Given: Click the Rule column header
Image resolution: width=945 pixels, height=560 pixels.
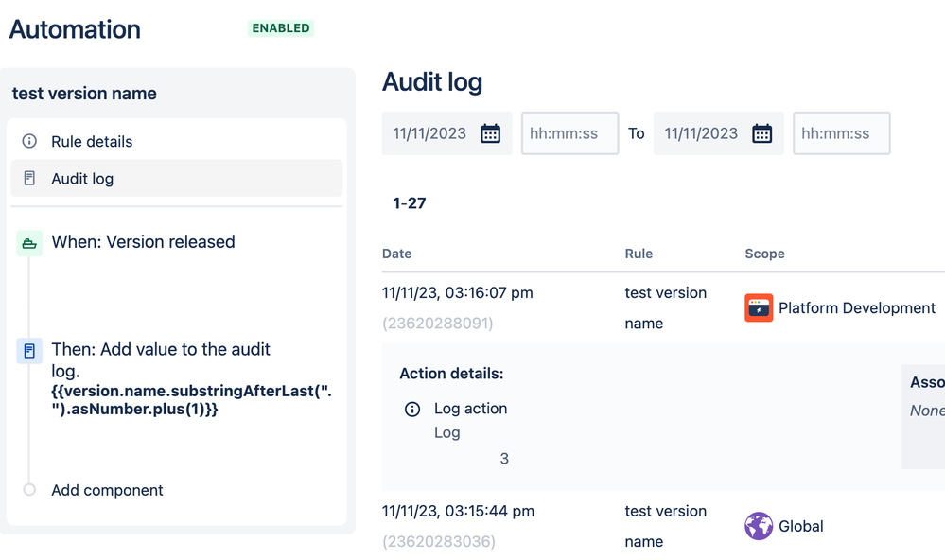Looking at the screenshot, I should pos(639,254).
